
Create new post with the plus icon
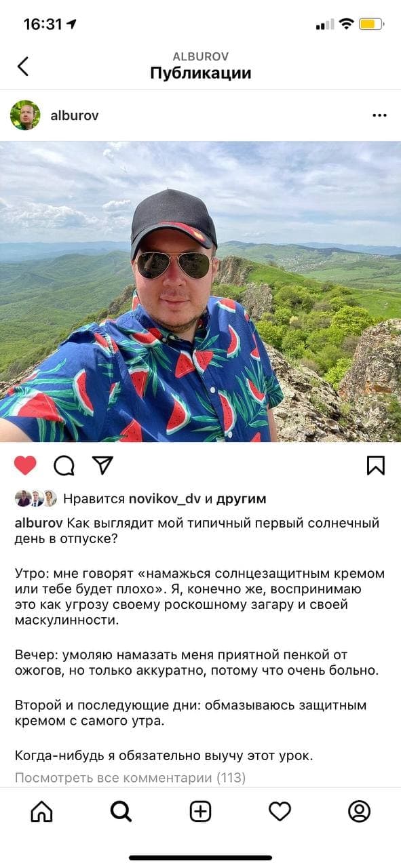point(200,811)
